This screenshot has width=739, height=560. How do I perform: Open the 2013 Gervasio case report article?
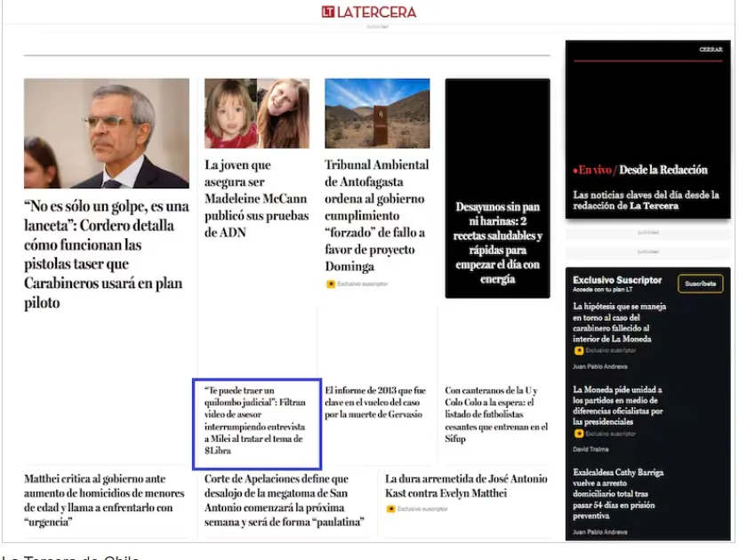pos(375,403)
